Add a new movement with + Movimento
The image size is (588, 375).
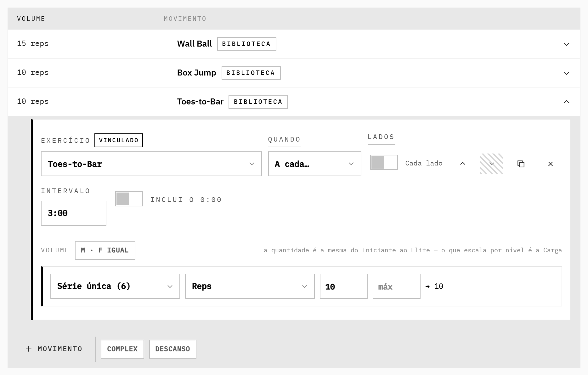pyautogui.click(x=54, y=349)
